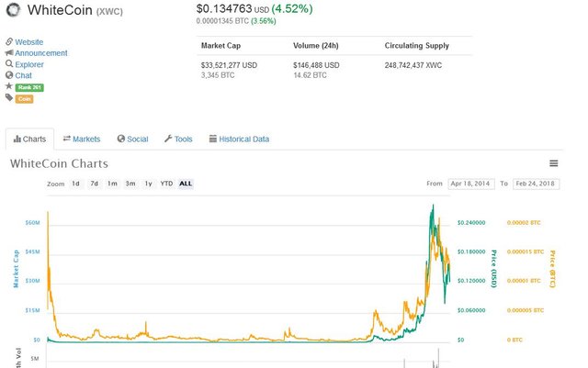Click the tag icon beside Coin badge

point(9,98)
